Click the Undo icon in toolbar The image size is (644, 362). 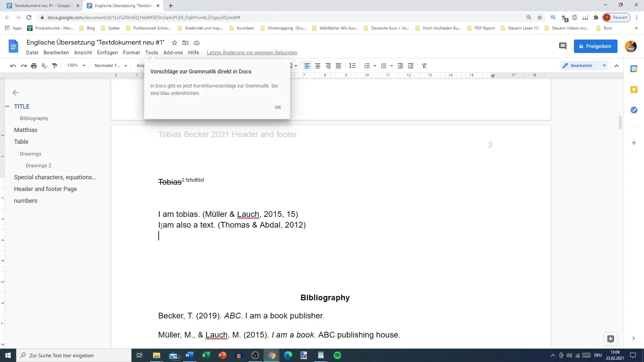click(x=13, y=66)
